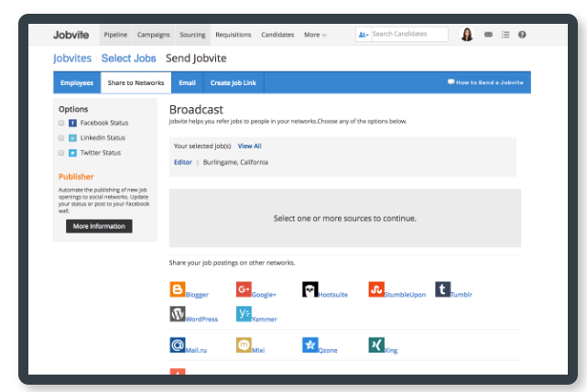Click the LinkedIn logo icon in Options
Screen dimensions: 587x392
tap(72, 137)
